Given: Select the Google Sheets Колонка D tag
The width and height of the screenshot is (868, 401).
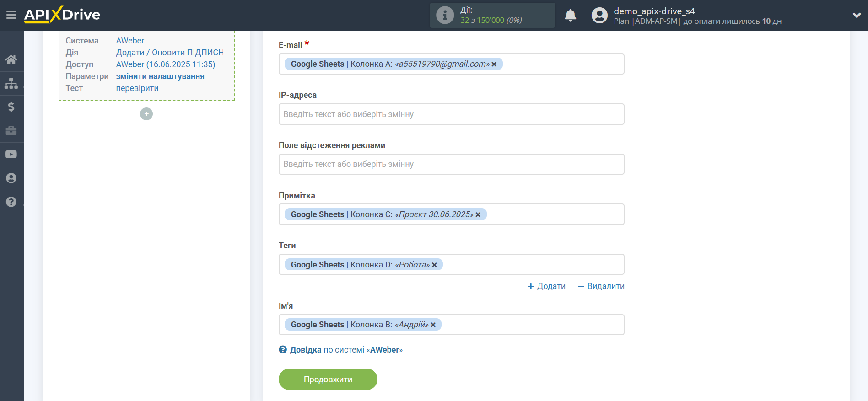Looking at the screenshot, I should pos(364,265).
